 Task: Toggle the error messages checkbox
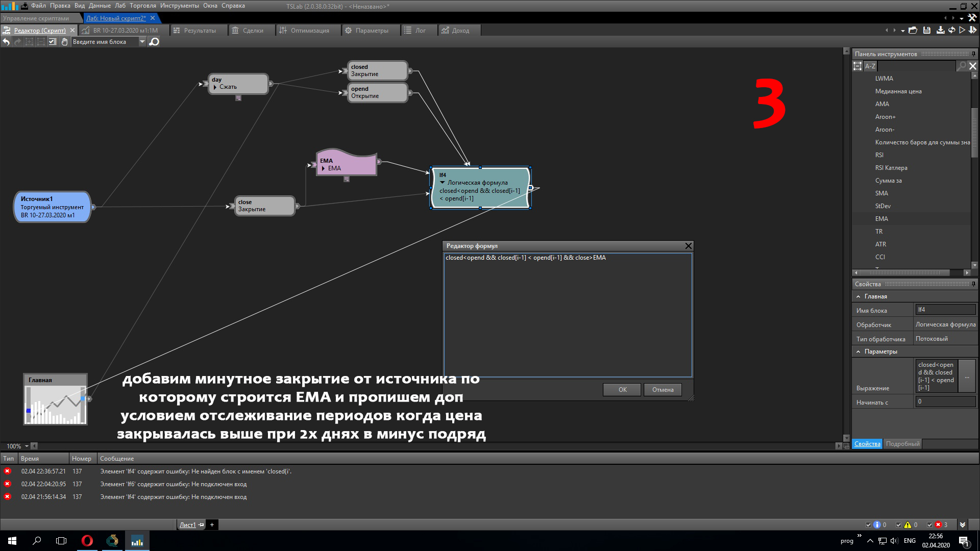929,524
